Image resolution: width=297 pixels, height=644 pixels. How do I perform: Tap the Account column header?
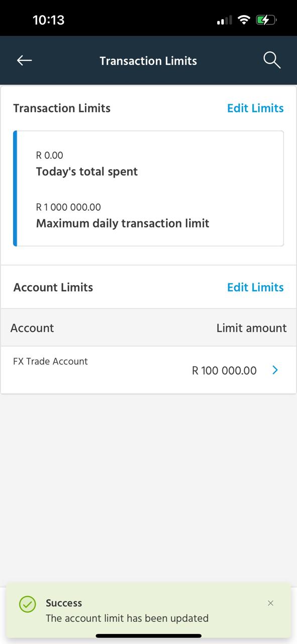pos(32,328)
